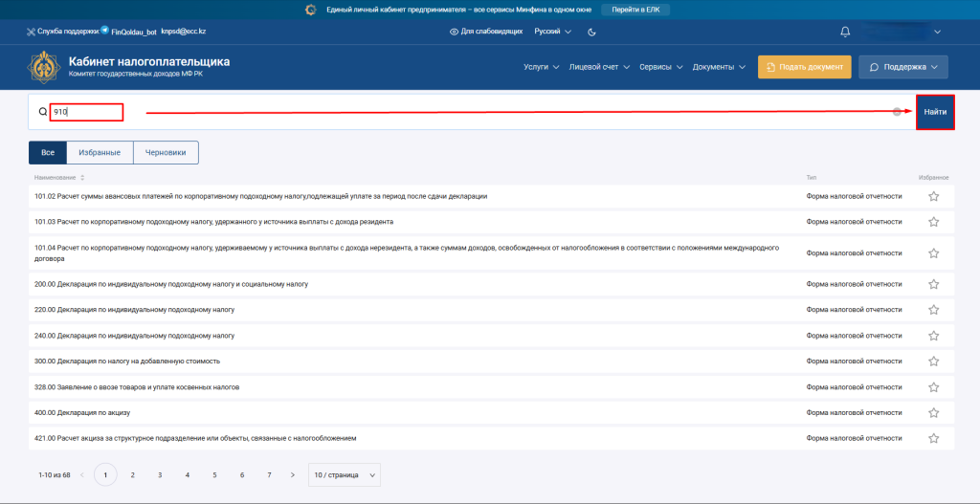Screen dimensions: 980x504
Task: Click the clear search circle icon
Action: (x=897, y=112)
